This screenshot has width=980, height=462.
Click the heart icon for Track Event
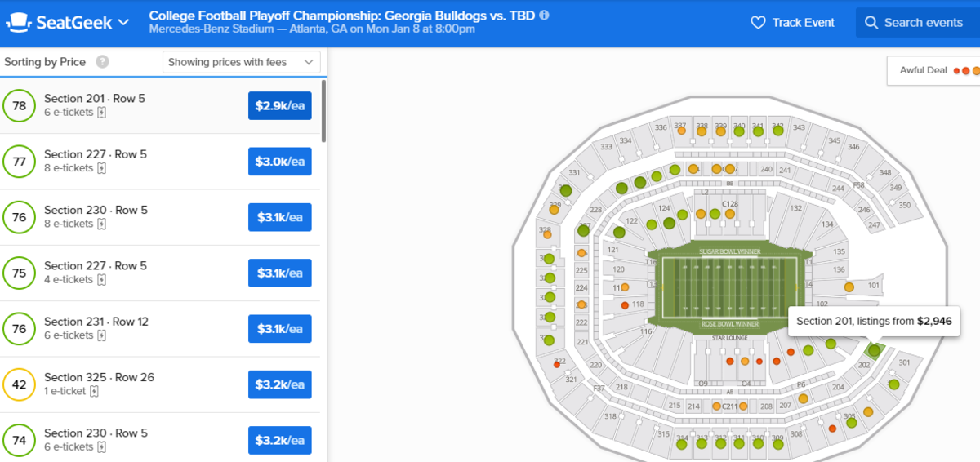(757, 23)
